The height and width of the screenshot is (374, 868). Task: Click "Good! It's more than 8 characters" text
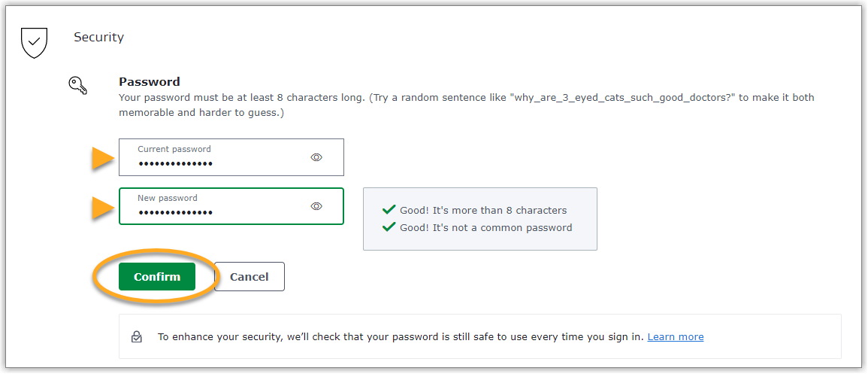[x=483, y=210]
